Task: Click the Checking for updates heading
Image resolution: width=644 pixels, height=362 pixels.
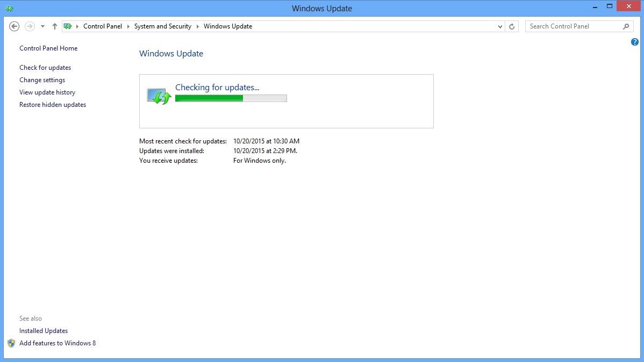Action: pyautogui.click(x=217, y=87)
